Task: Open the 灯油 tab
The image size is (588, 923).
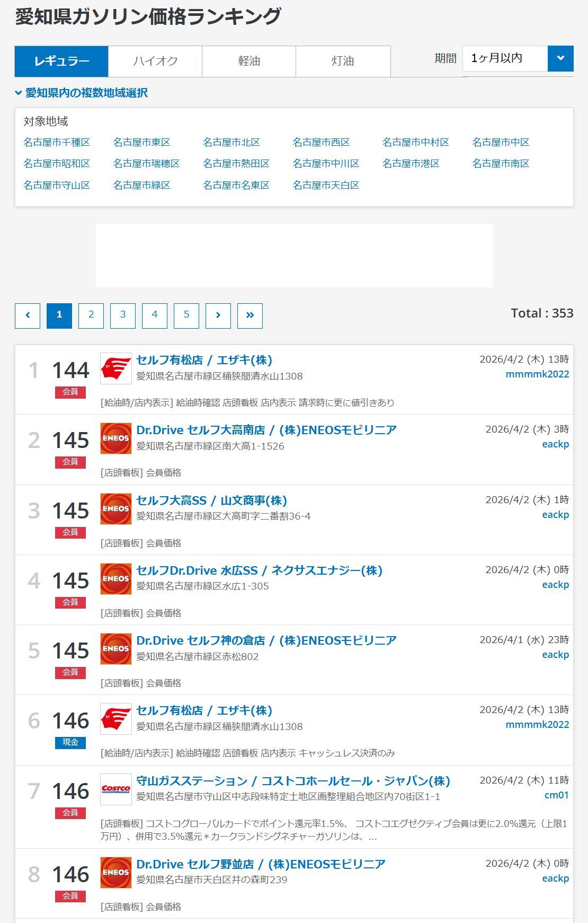Action: point(343,61)
